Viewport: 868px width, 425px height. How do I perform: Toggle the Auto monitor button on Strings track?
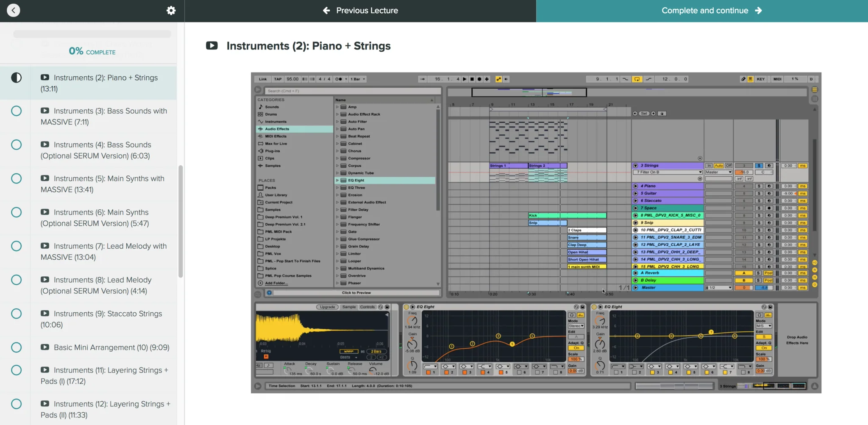point(718,166)
